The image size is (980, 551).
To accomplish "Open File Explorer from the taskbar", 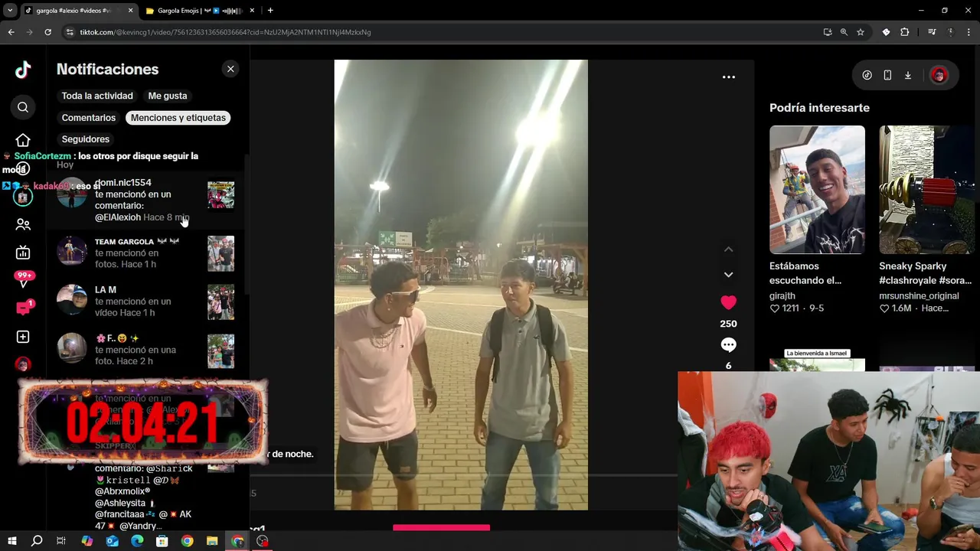I will pyautogui.click(x=212, y=541).
